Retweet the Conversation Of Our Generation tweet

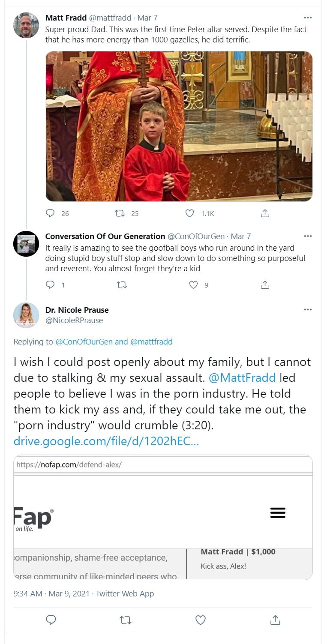(x=122, y=285)
